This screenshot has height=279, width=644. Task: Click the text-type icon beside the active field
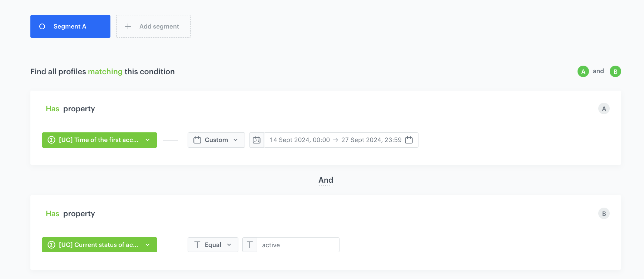tap(250, 245)
